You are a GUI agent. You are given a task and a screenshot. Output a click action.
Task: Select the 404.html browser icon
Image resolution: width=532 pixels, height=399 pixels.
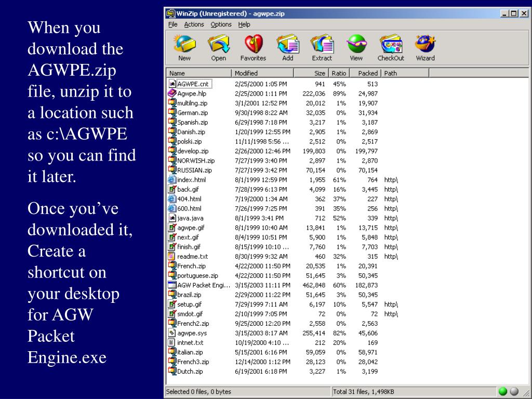coord(172,199)
